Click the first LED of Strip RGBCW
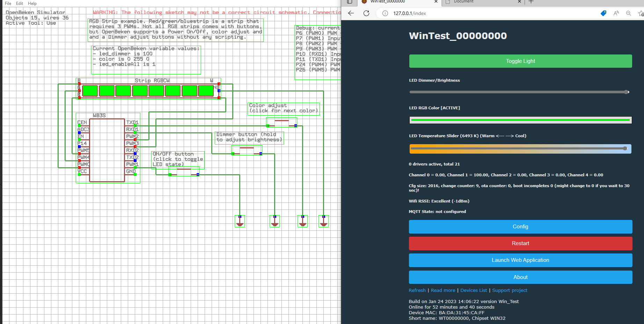Viewport: 644px width, 324px height. [x=90, y=91]
